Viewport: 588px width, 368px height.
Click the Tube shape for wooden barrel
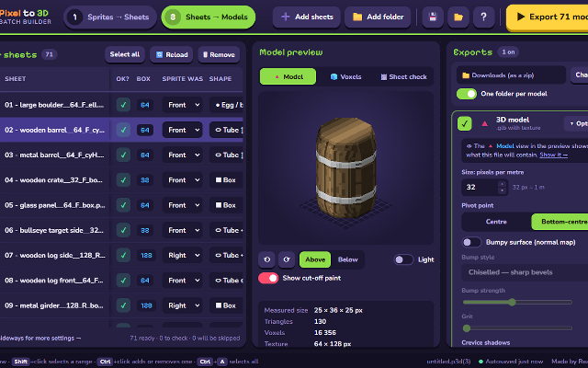click(227, 130)
